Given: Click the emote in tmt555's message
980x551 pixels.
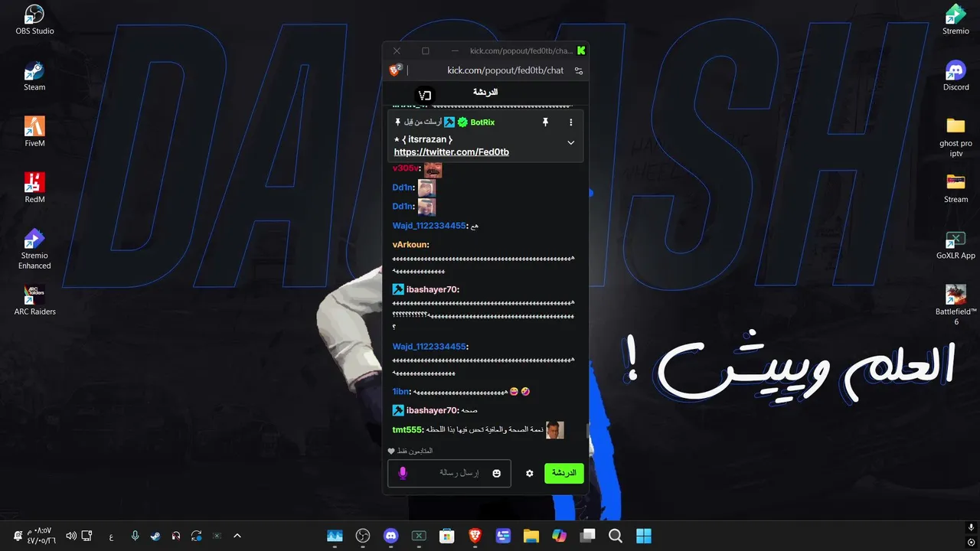Looking at the screenshot, I should 555,430.
